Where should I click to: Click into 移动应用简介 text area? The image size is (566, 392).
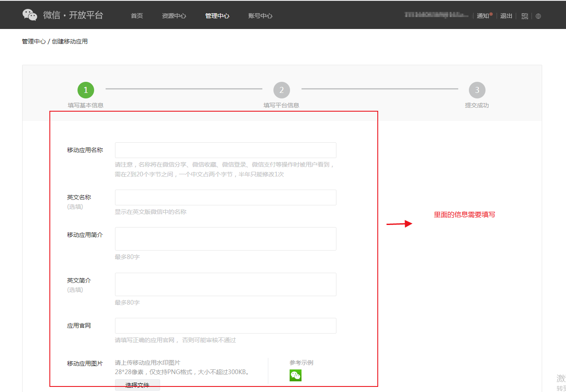[225, 239]
